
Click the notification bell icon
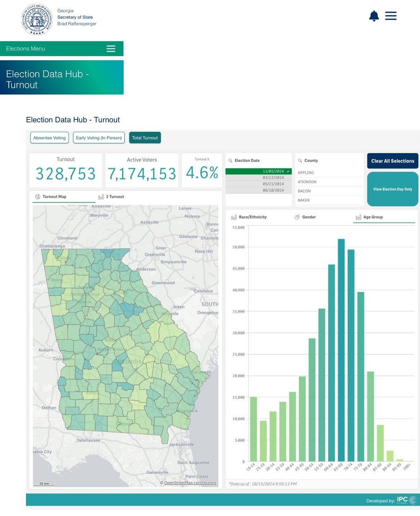click(x=374, y=16)
